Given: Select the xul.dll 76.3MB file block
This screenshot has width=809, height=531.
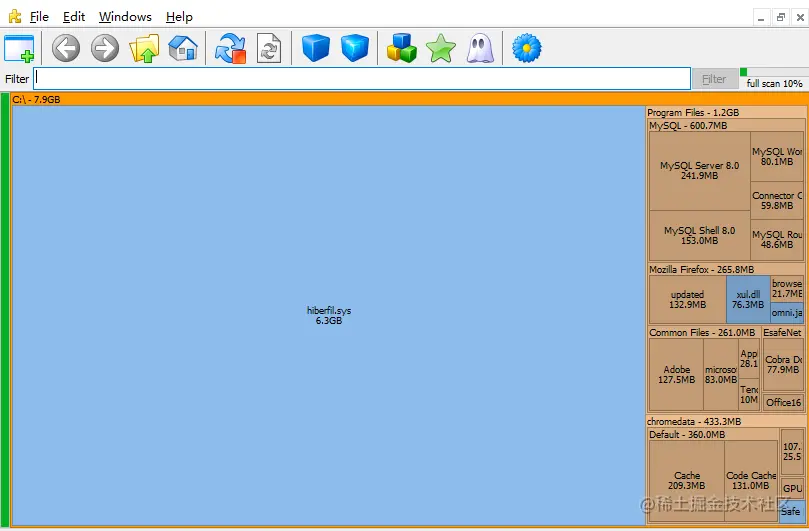Looking at the screenshot, I should pyautogui.click(x=748, y=300).
